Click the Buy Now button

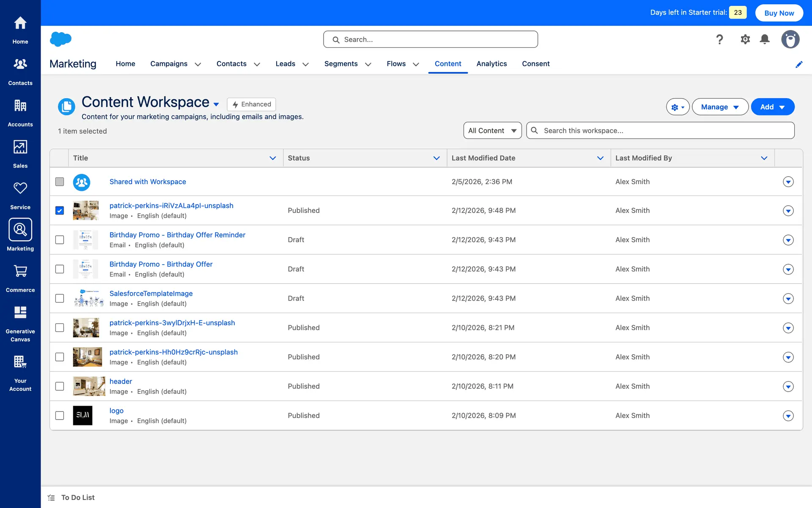pyautogui.click(x=779, y=13)
